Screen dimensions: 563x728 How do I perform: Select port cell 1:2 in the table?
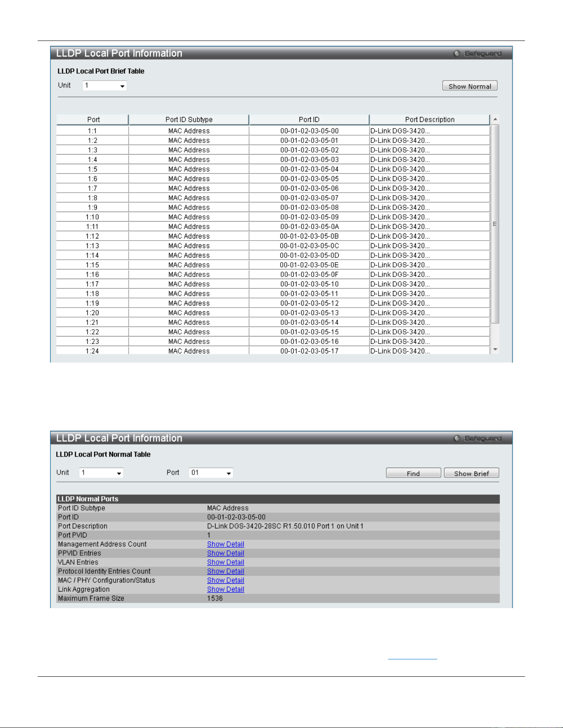pyautogui.click(x=92, y=141)
